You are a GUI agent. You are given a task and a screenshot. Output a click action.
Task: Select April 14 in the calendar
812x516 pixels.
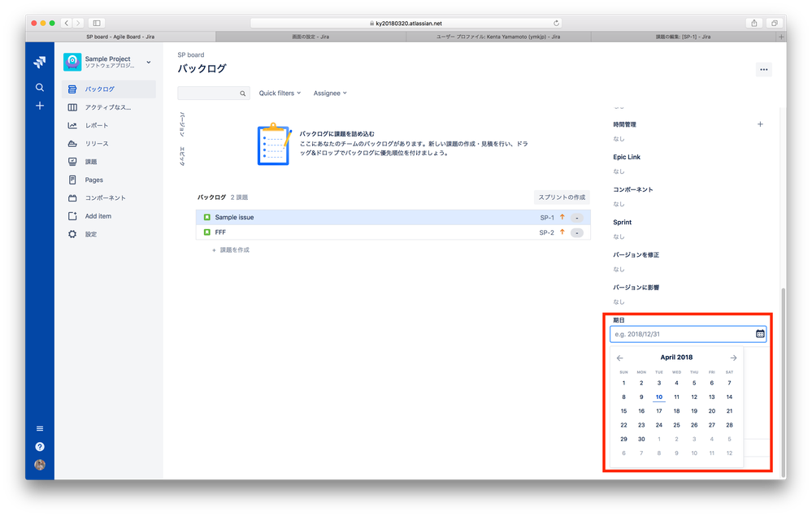729,397
